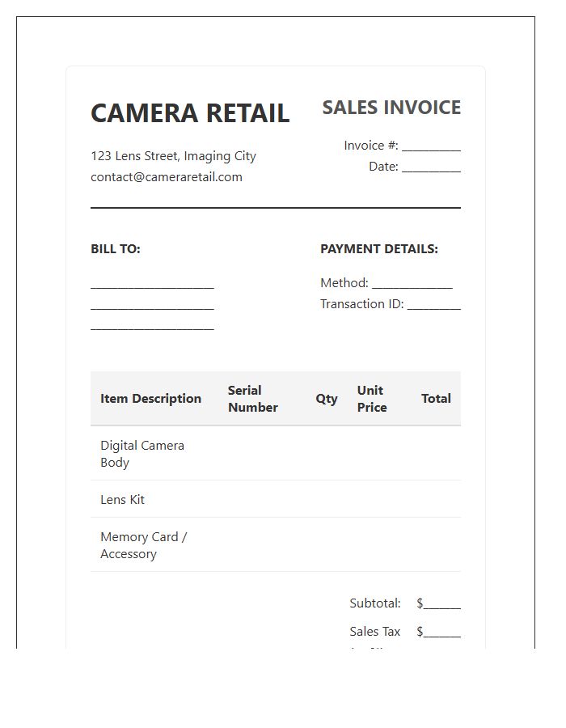Click the Invoice # blank field
The width and height of the screenshot is (566, 728).
(432, 146)
